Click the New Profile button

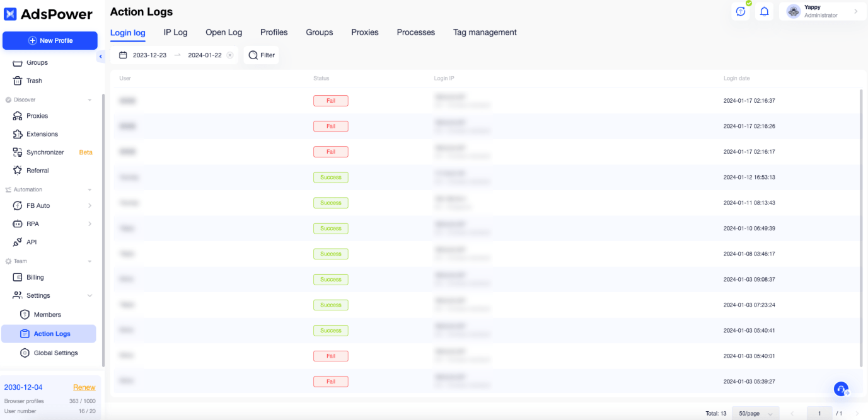point(50,40)
